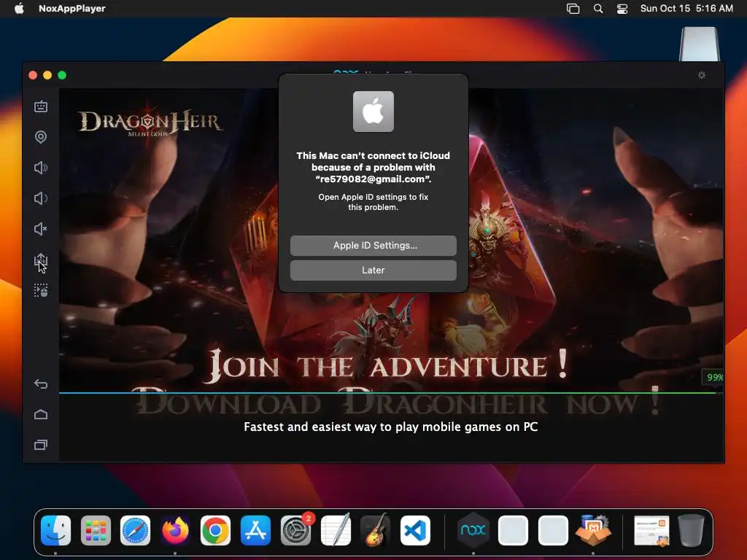747x560 pixels.
Task: Maximize the Nox window with green button
Action: (62, 75)
